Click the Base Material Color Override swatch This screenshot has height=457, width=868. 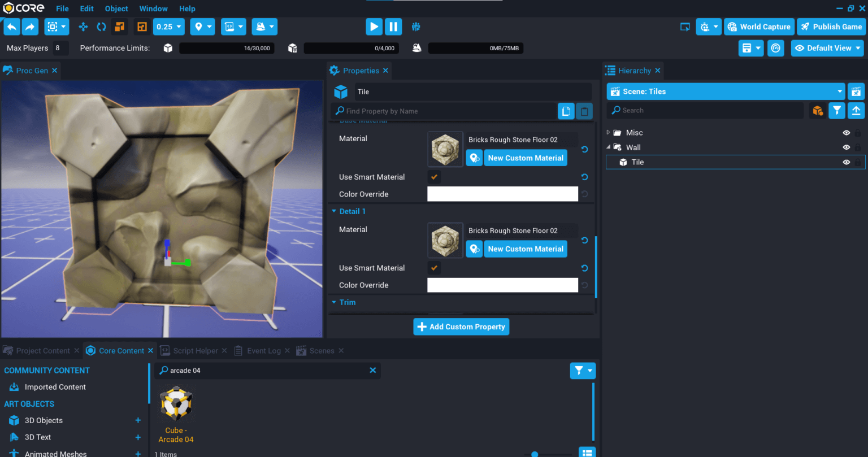click(502, 194)
